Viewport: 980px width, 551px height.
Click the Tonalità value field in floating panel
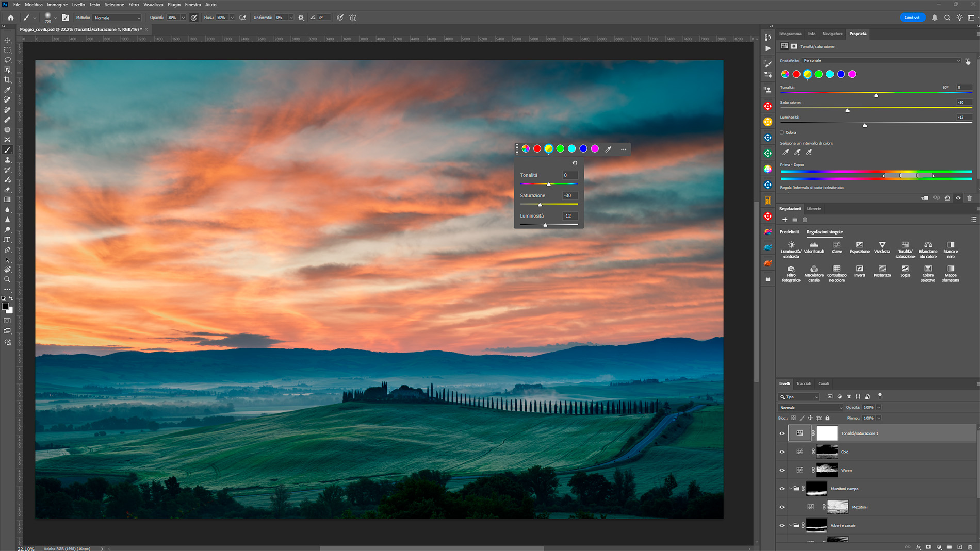(569, 175)
